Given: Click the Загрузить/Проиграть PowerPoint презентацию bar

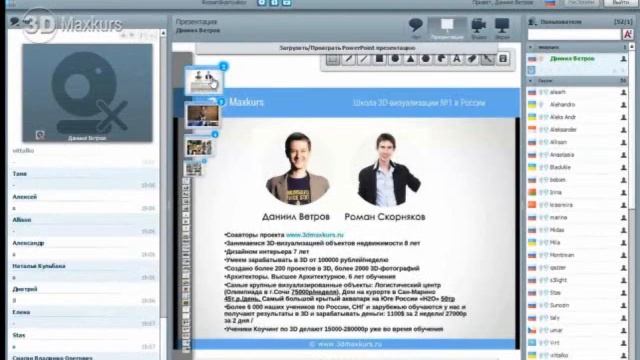Looking at the screenshot, I should point(347,48).
